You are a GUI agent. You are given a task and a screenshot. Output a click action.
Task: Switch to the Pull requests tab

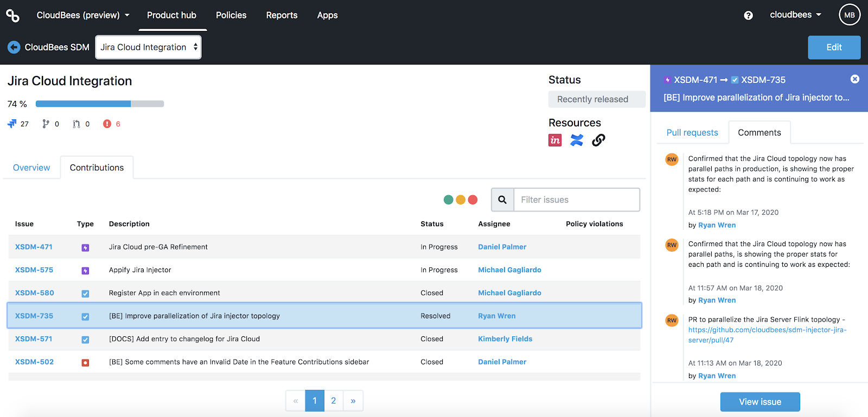692,132
